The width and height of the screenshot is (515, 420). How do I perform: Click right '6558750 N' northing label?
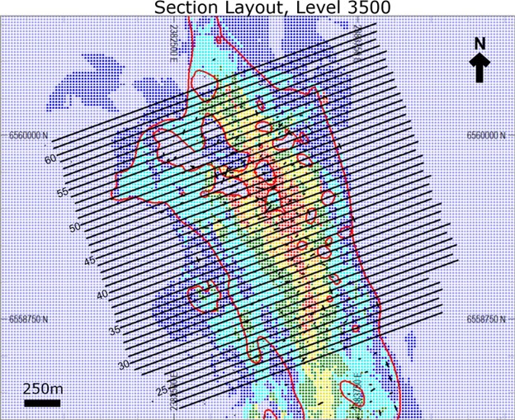(x=486, y=319)
